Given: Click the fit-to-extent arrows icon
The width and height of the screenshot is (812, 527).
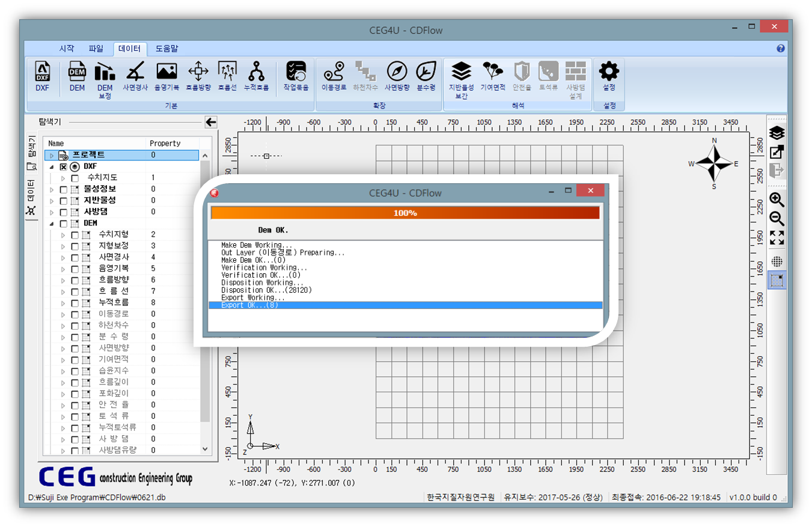Looking at the screenshot, I should 777,238.
